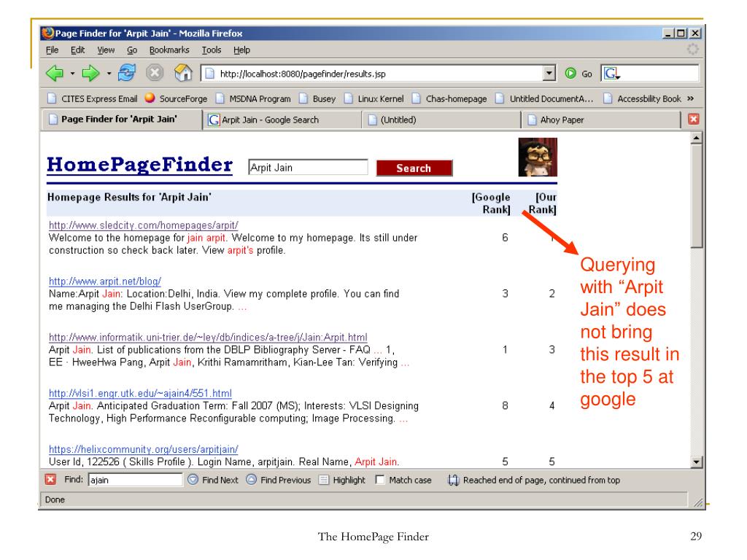
Task: Minimize the Firefox window
Action: [668, 34]
